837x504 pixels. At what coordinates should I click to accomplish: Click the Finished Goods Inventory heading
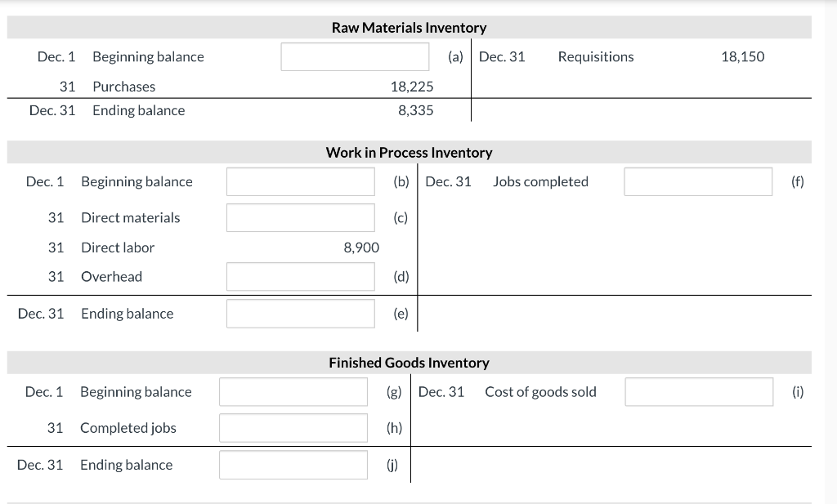(409, 363)
